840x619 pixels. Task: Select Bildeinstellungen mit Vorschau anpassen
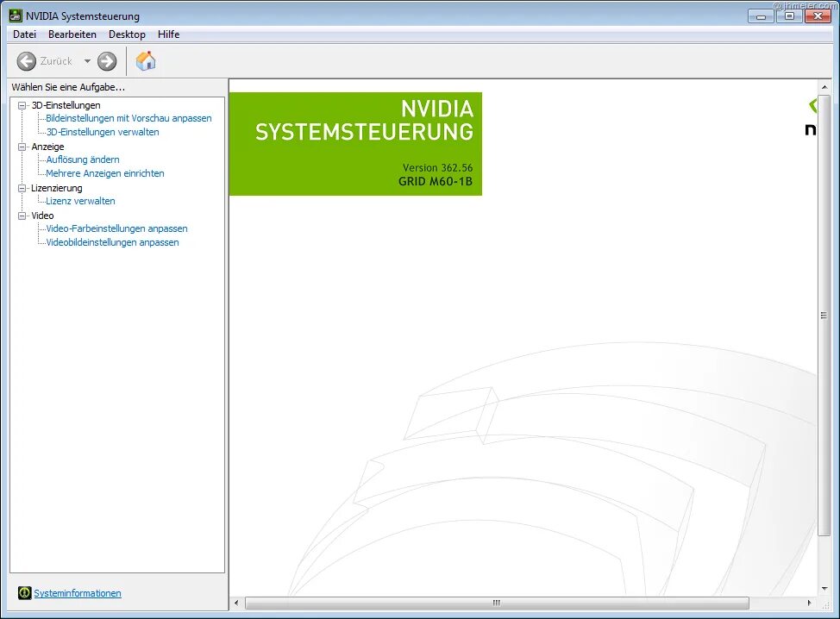click(x=129, y=118)
